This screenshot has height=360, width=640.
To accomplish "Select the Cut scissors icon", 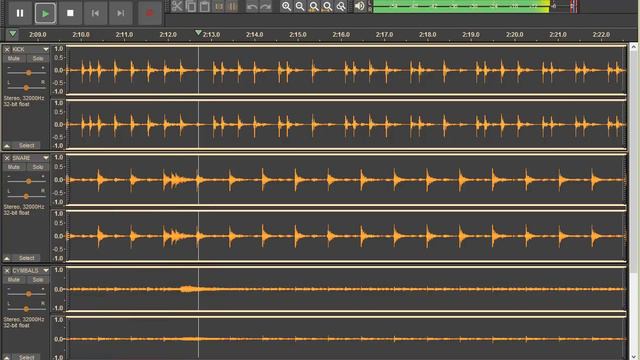I will pyautogui.click(x=177, y=6).
